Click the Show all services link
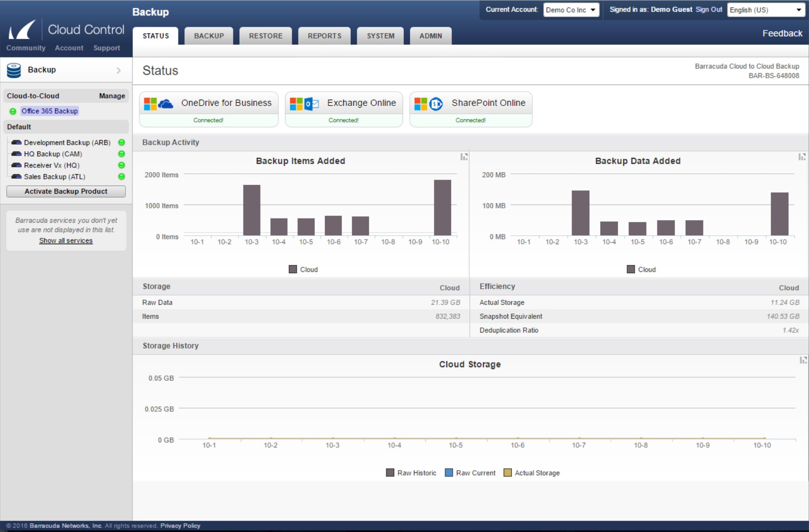The image size is (809, 532). (66, 241)
